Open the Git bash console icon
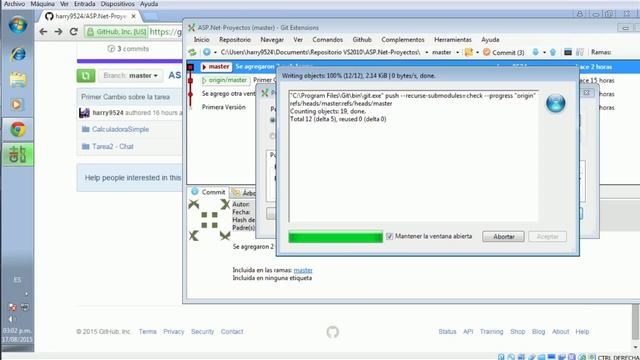640x360 pixels. (x=568, y=52)
